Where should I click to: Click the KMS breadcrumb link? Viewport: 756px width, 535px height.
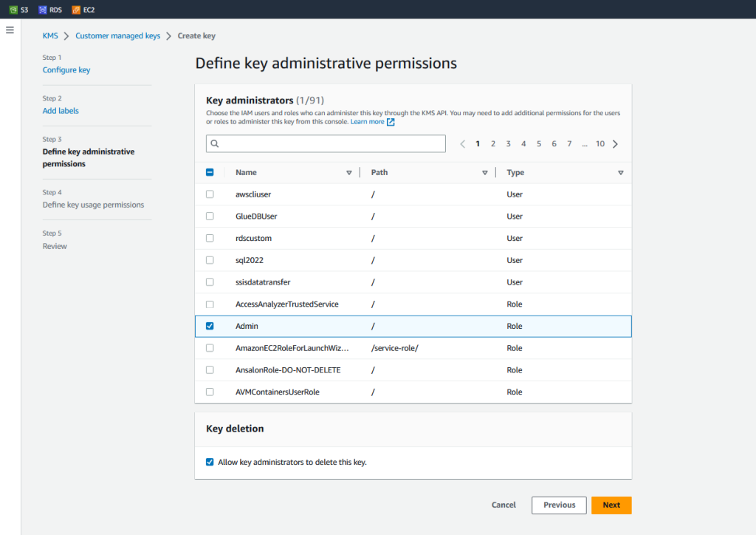[x=50, y=35]
